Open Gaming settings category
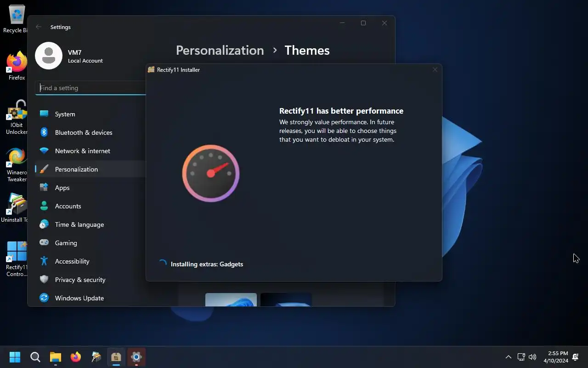This screenshot has height=368, width=588. [x=90, y=243]
